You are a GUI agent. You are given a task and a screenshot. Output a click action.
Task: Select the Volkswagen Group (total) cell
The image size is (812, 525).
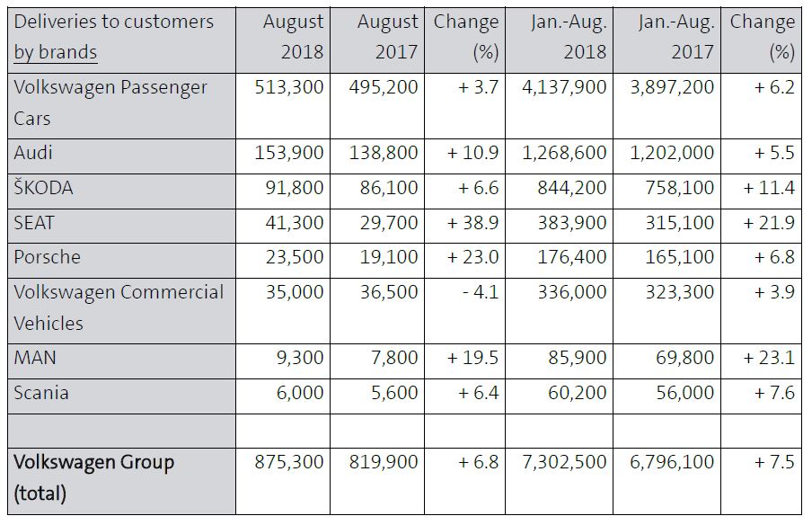pyautogui.click(x=94, y=477)
